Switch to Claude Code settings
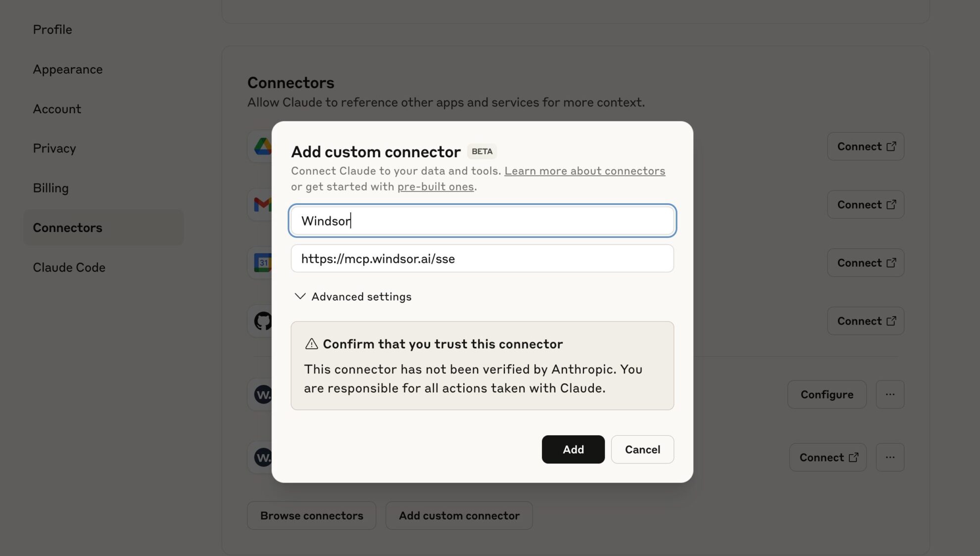 coord(69,267)
